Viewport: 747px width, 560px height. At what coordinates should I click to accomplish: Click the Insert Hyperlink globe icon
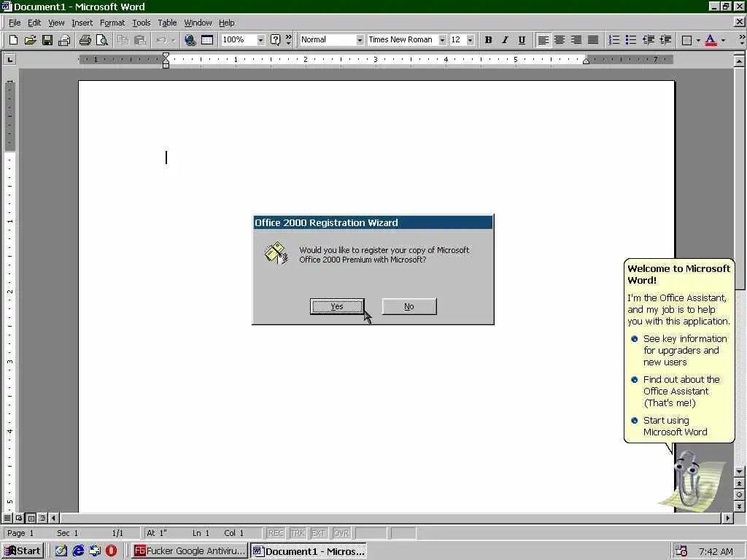(x=190, y=40)
